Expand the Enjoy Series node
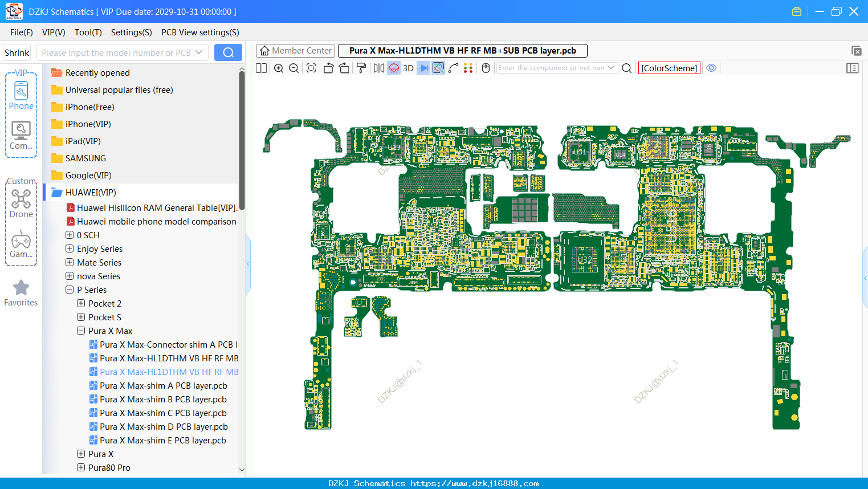 [x=70, y=248]
